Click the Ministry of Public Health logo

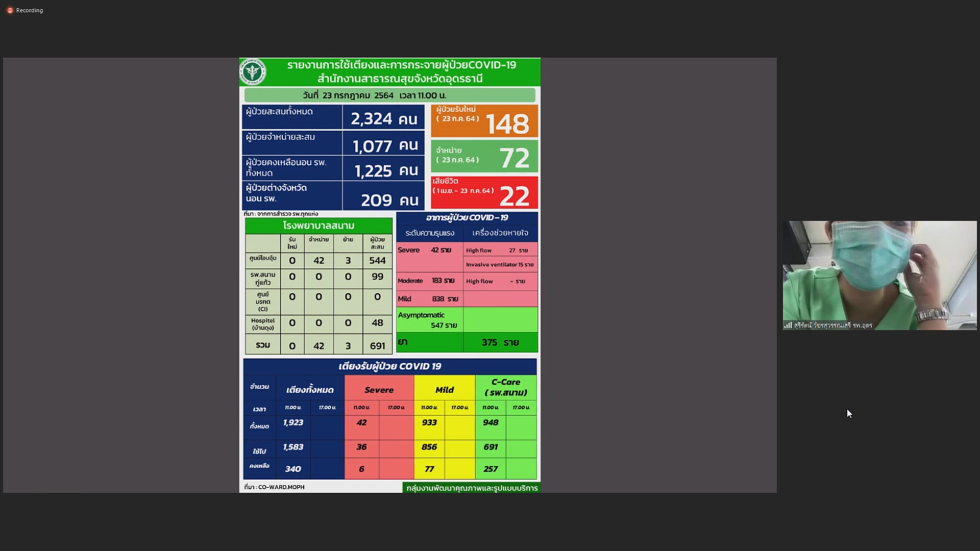point(253,72)
